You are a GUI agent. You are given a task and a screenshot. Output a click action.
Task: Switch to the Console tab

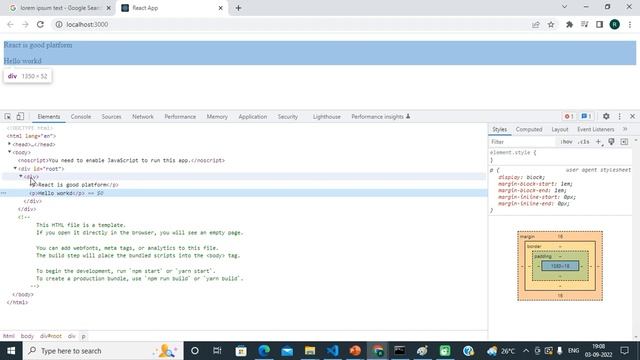(x=81, y=117)
